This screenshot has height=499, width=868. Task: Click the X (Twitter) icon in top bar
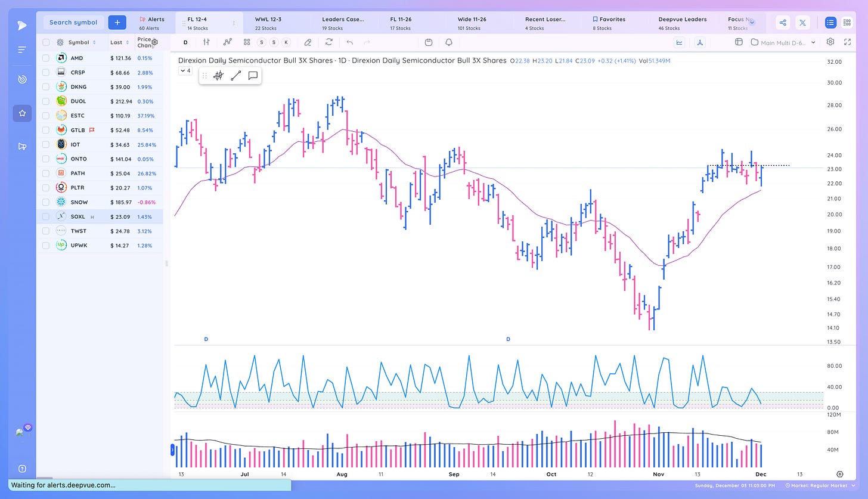coord(802,23)
